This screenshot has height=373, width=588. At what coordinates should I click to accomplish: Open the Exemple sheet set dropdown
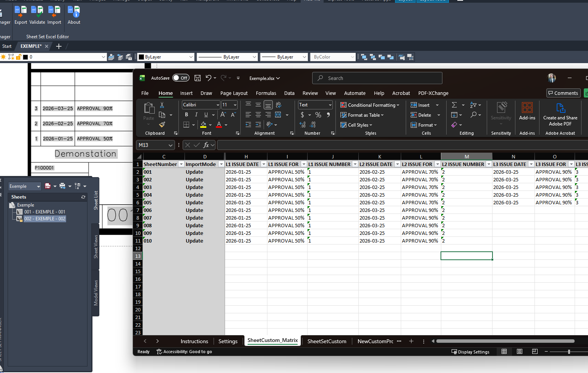point(39,186)
